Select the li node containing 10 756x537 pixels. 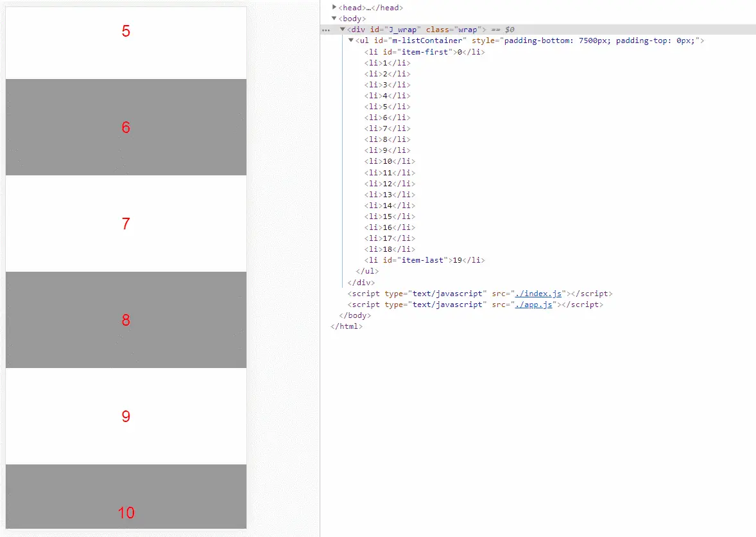pos(390,161)
